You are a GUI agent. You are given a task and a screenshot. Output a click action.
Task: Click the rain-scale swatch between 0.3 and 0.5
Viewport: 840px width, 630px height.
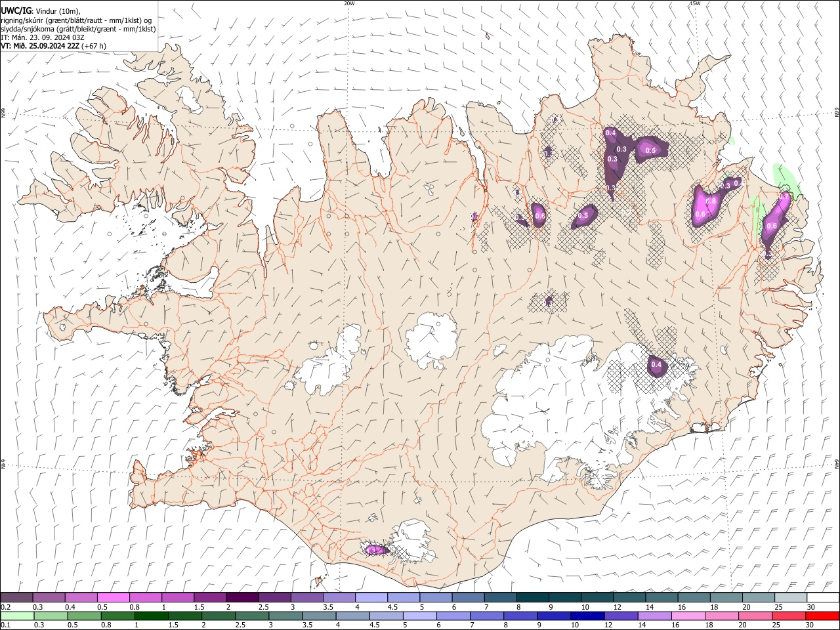click(x=51, y=616)
